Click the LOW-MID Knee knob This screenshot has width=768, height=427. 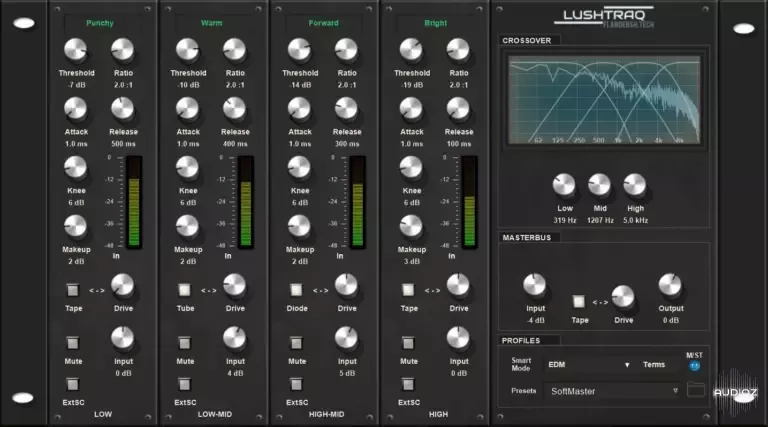point(187,168)
